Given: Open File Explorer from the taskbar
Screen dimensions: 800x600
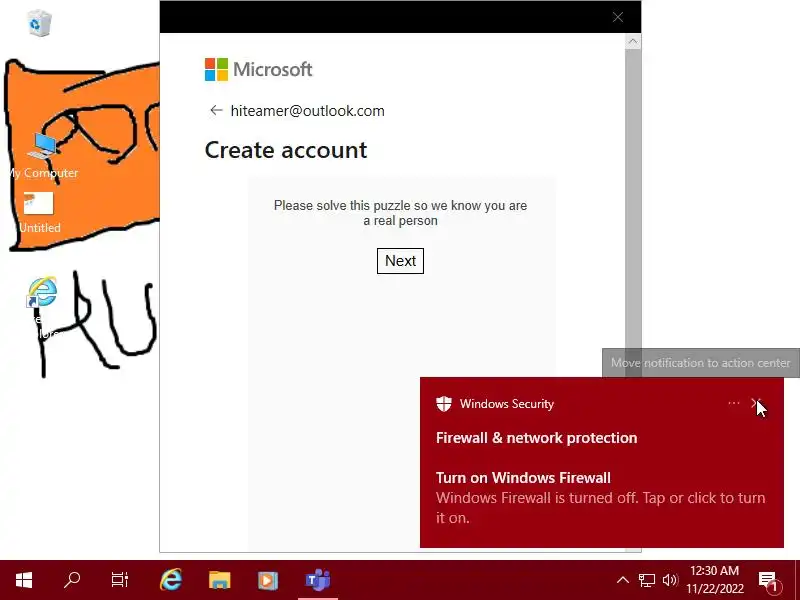Looking at the screenshot, I should click(x=219, y=580).
